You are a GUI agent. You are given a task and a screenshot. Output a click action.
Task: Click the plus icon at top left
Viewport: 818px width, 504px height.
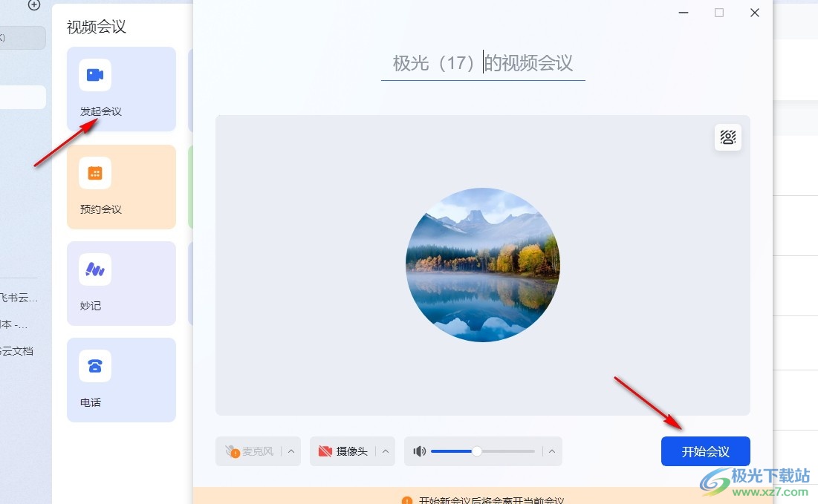tap(34, 5)
